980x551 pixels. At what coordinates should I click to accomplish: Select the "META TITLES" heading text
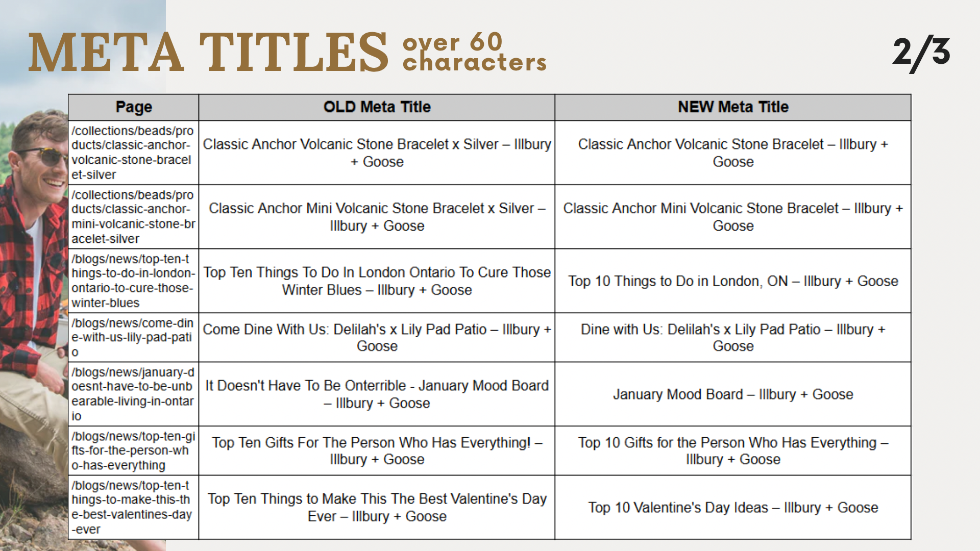(208, 53)
